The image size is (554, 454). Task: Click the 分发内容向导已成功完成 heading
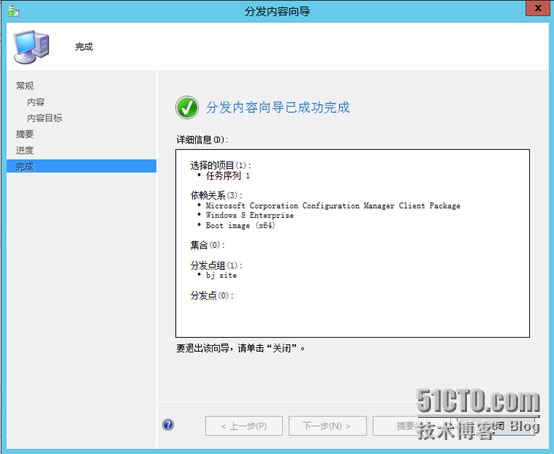pyautogui.click(x=278, y=107)
